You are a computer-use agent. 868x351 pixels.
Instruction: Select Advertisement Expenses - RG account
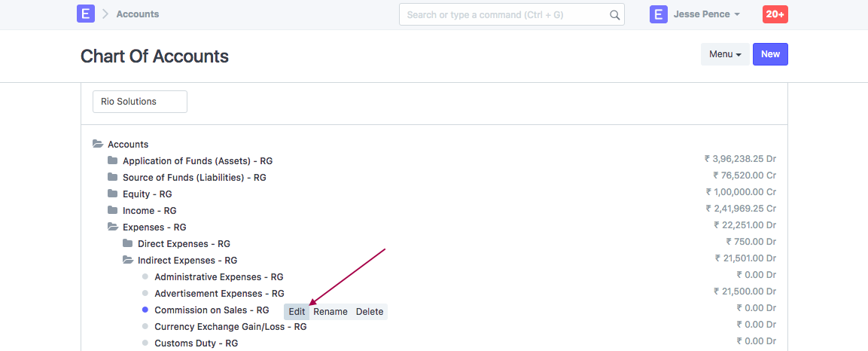[219, 294]
